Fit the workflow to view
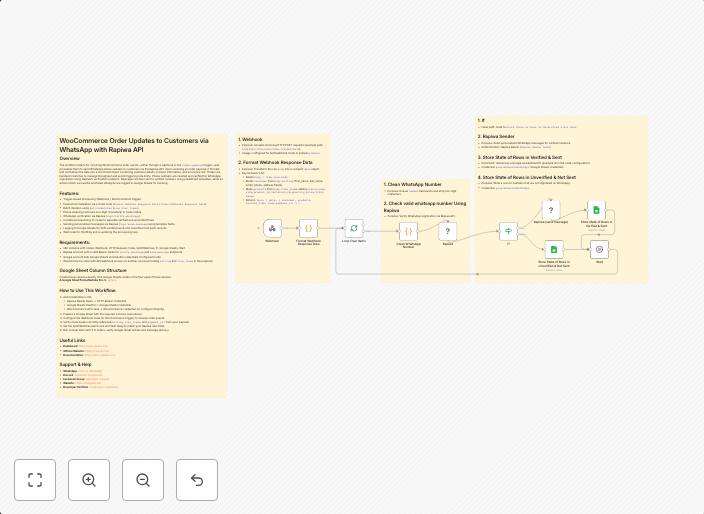 (x=35, y=480)
